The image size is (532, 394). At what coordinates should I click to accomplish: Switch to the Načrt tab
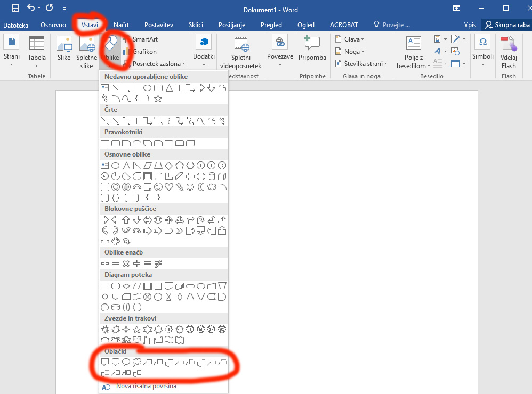pyautogui.click(x=121, y=24)
